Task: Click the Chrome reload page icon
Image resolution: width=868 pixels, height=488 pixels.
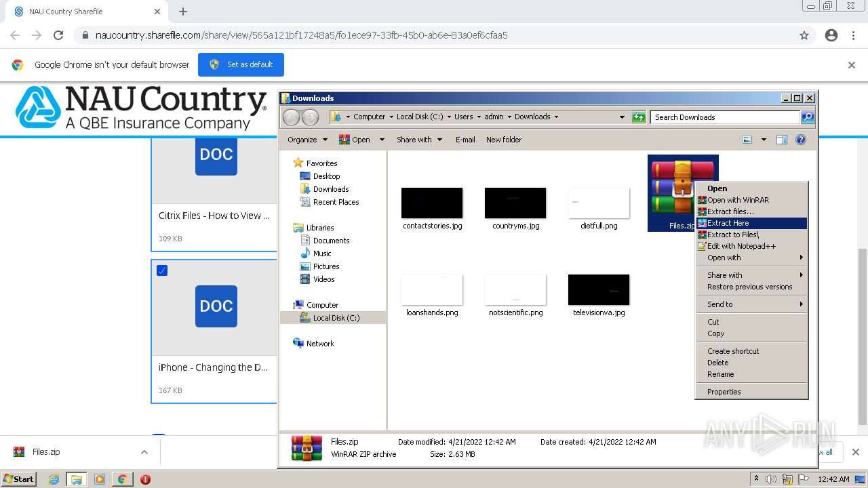Action: click(58, 35)
